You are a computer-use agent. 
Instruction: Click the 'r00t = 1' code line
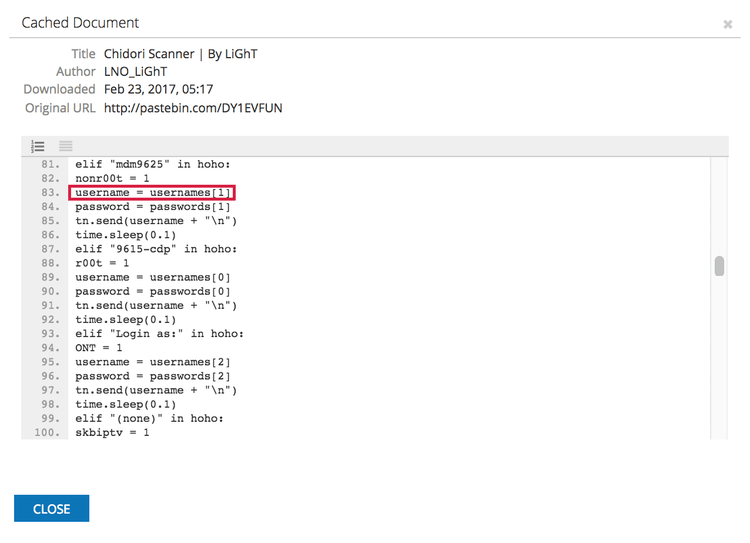tap(102, 263)
